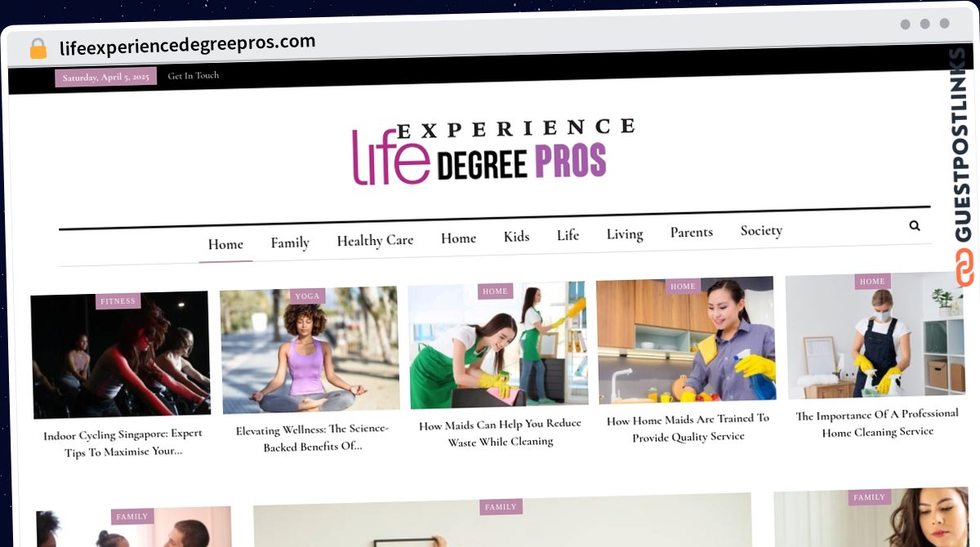The image size is (980, 547).
Task: Click the kitchen cleaning maid thumbnail
Action: click(685, 340)
